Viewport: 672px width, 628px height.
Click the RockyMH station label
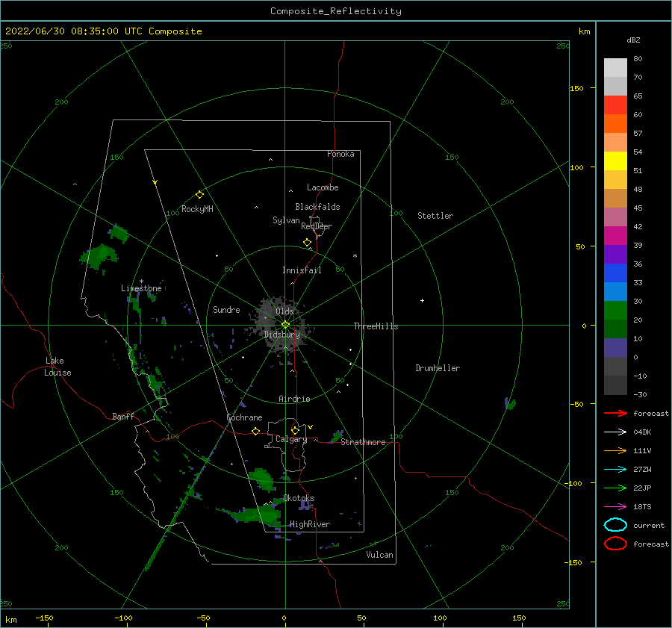tap(197, 209)
